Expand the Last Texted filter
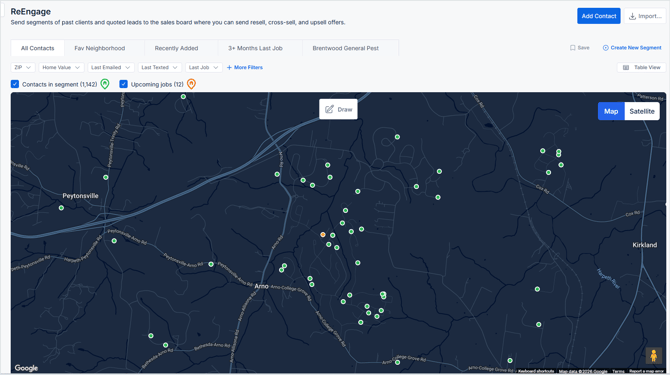Screen dimensions: 670x375 [160, 67]
